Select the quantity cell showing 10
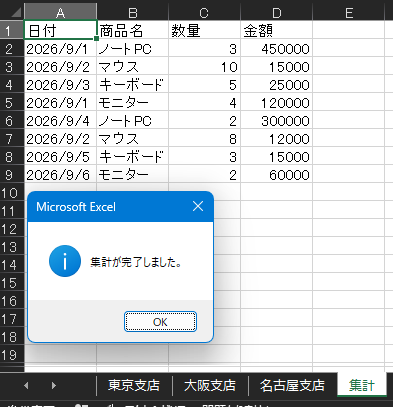Screen dimensions: 410x407 point(204,67)
